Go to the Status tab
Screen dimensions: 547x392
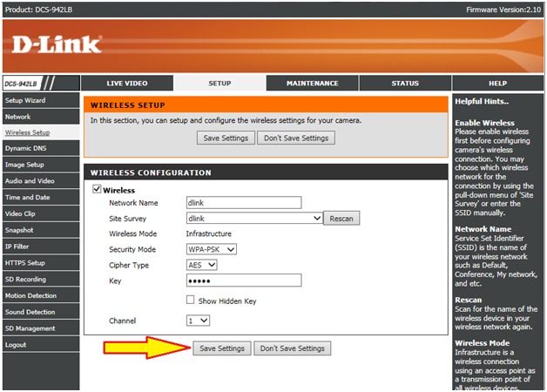pyautogui.click(x=404, y=84)
